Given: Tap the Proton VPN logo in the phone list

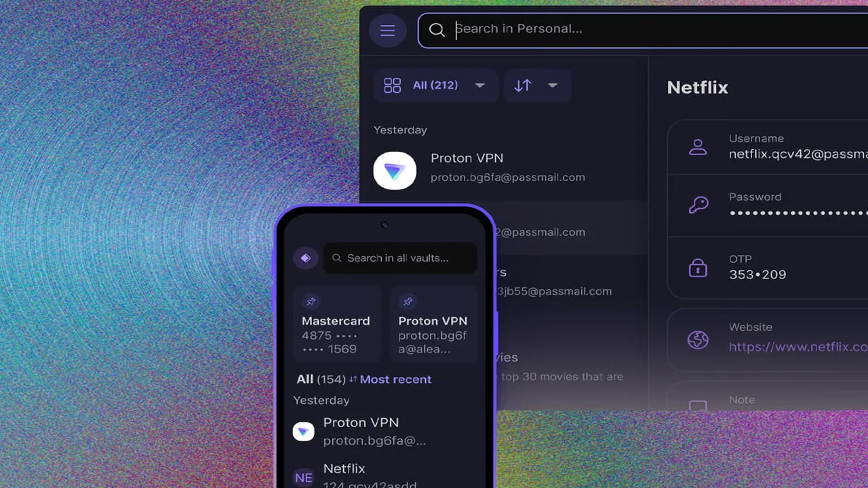Looking at the screenshot, I should point(303,432).
